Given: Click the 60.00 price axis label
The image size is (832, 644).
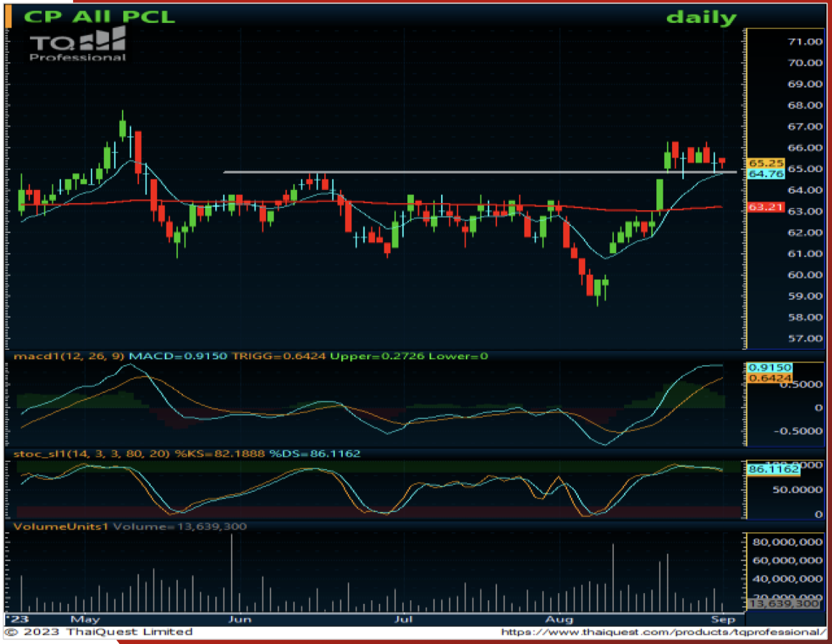Looking at the screenshot, I should tap(805, 275).
